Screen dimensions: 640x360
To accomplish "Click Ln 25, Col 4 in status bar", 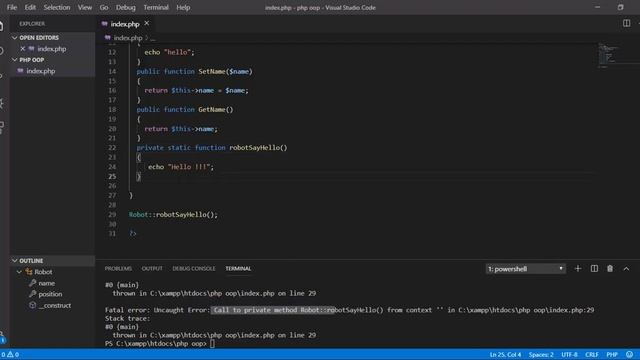I will pos(505,354).
